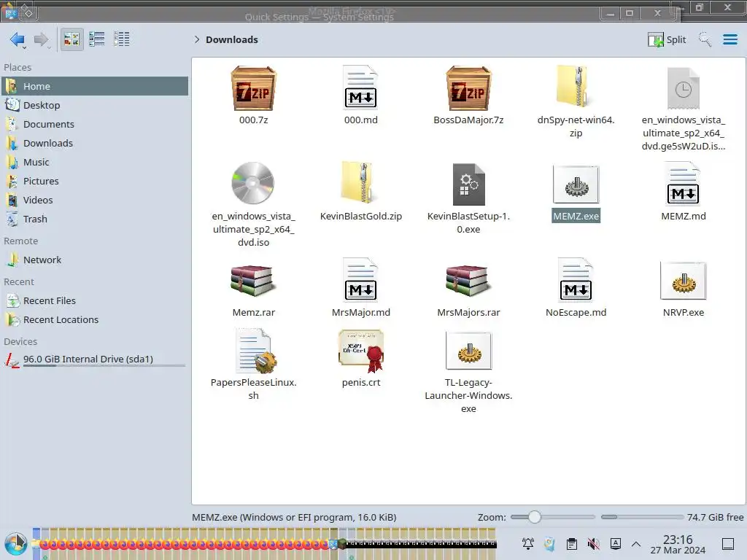Adjust the Zoom slider handle
Screen dimensions: 747x560
coord(535,517)
